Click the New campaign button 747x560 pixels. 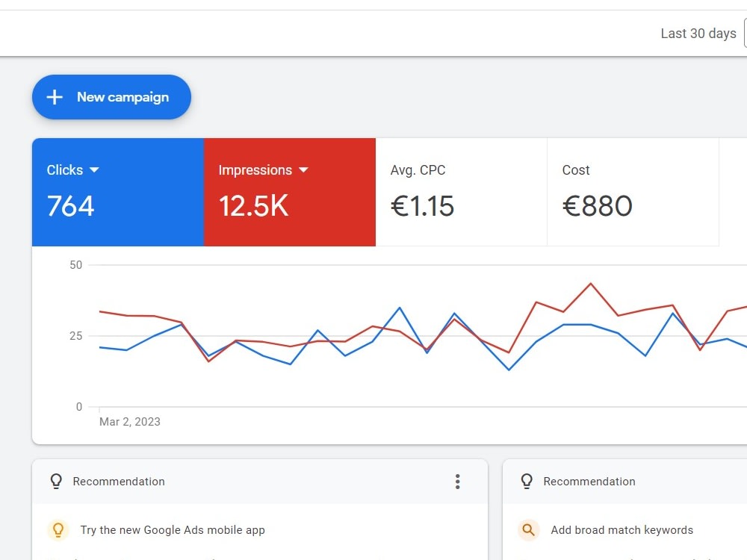coord(111,97)
